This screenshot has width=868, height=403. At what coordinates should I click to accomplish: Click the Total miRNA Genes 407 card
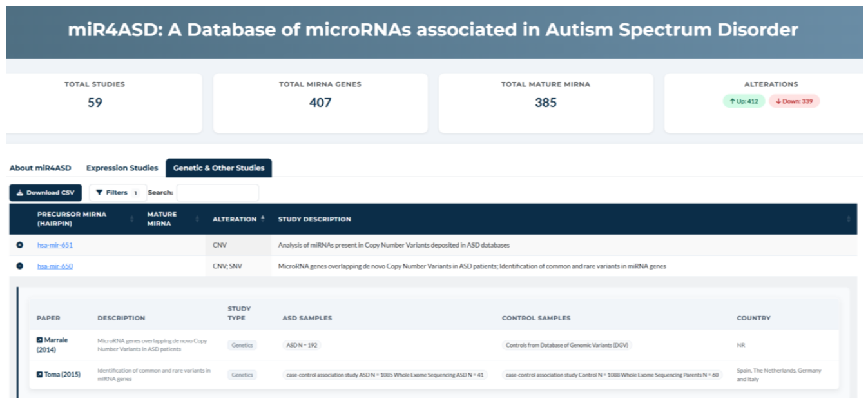pyautogui.click(x=320, y=103)
